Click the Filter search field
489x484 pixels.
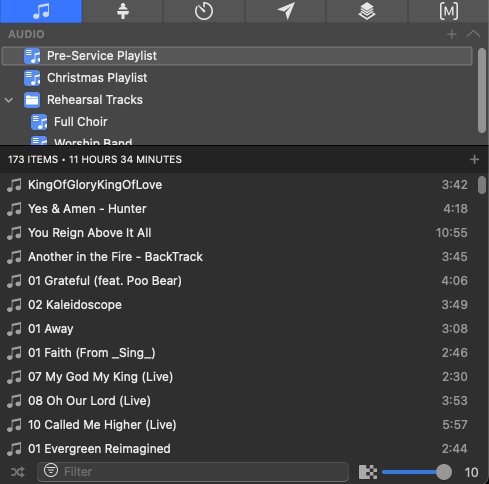[193, 472]
